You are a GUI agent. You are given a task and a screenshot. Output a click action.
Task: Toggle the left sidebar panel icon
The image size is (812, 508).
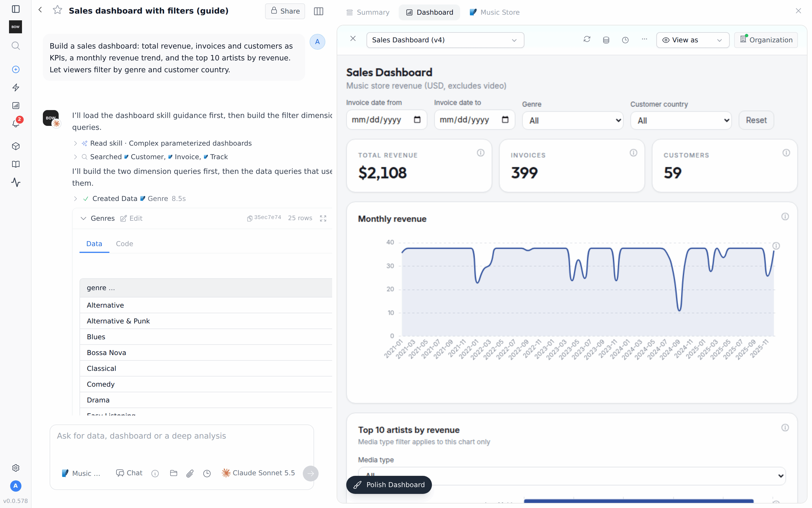[x=16, y=9]
